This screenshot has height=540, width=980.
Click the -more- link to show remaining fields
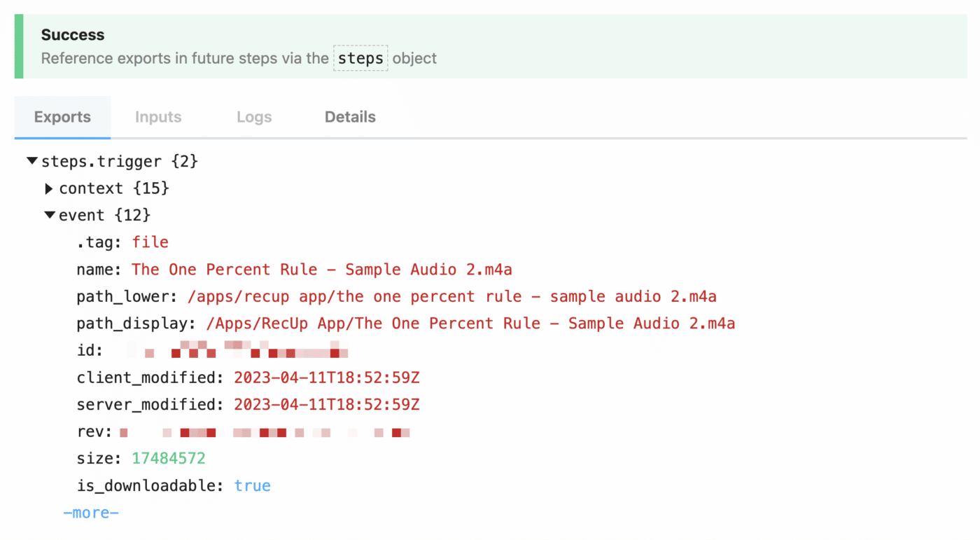pos(91,513)
